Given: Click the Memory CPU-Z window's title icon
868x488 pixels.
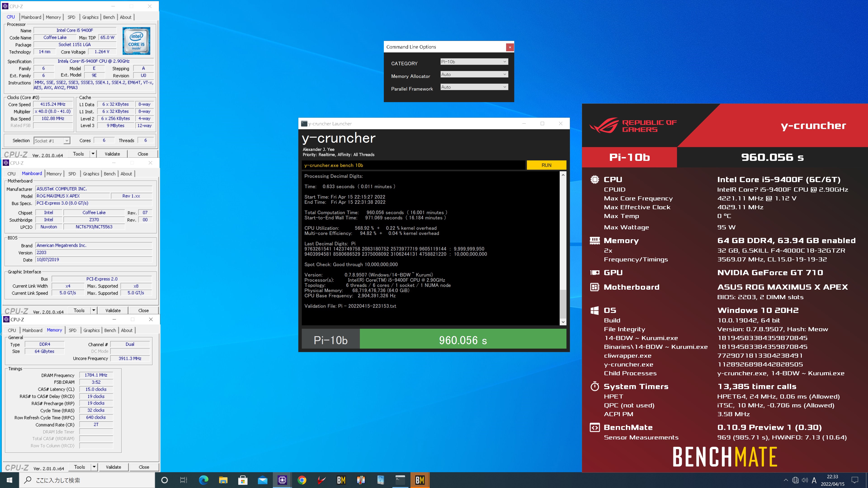Looking at the screenshot, I should click(6, 319).
